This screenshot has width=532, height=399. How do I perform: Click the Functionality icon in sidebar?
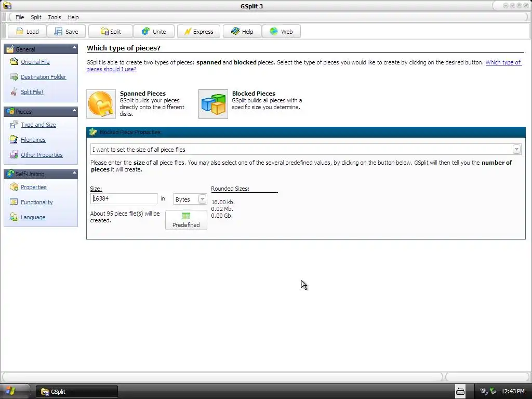click(14, 202)
